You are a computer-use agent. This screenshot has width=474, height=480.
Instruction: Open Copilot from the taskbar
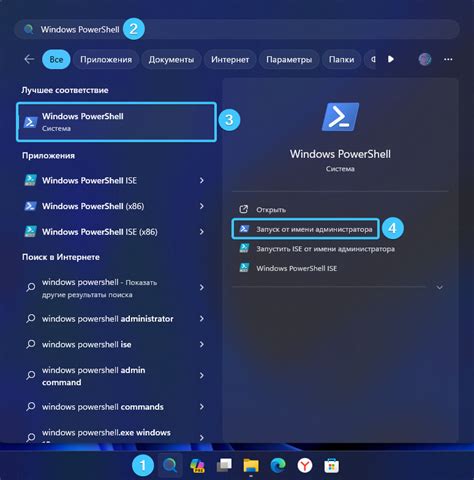(197, 465)
